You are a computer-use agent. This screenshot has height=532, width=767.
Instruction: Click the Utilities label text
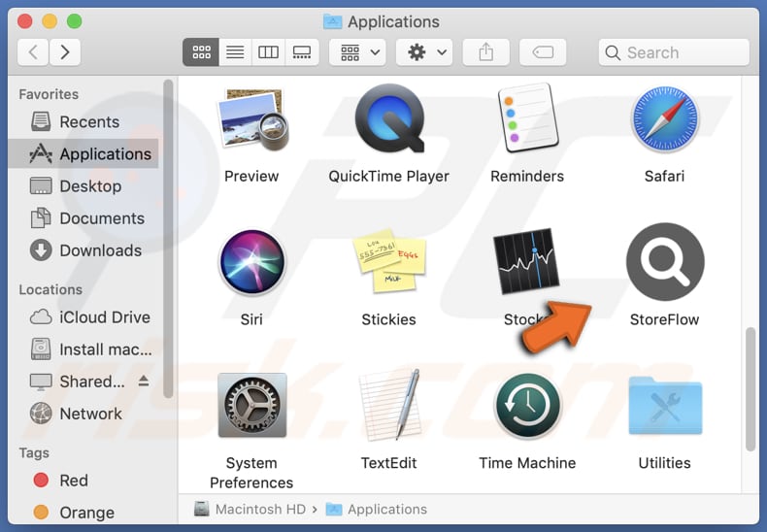pos(665,463)
